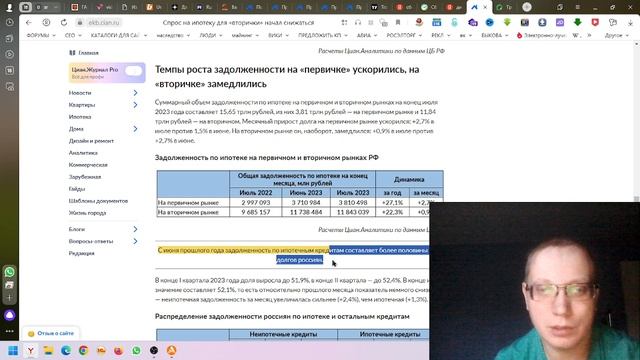Open the Коммерческая menu item
The width and height of the screenshot is (640, 360).
point(88,165)
